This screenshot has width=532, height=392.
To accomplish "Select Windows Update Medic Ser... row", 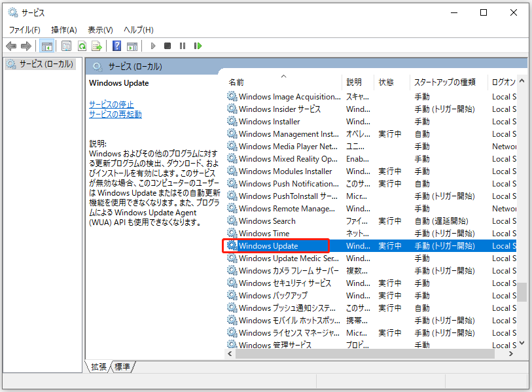I will point(371,258).
